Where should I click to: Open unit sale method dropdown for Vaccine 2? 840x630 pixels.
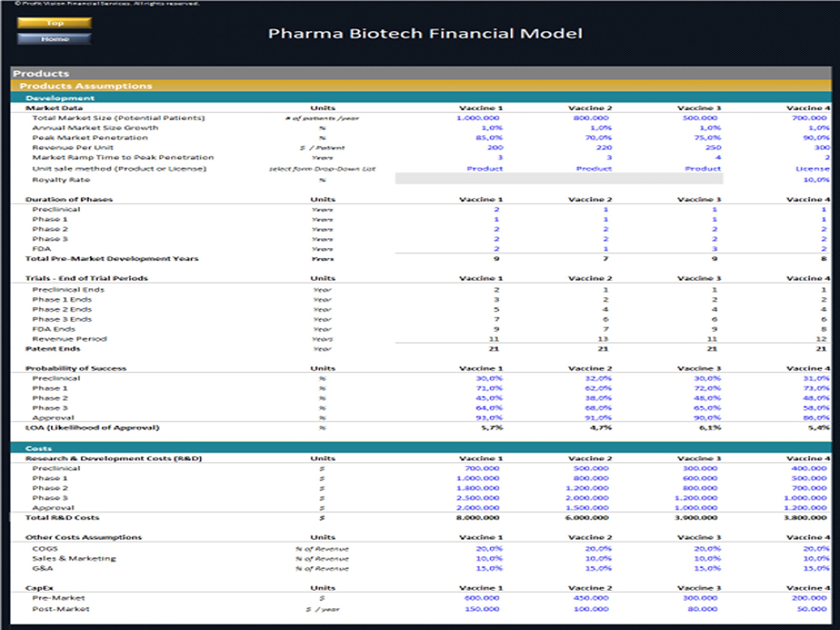click(593, 168)
